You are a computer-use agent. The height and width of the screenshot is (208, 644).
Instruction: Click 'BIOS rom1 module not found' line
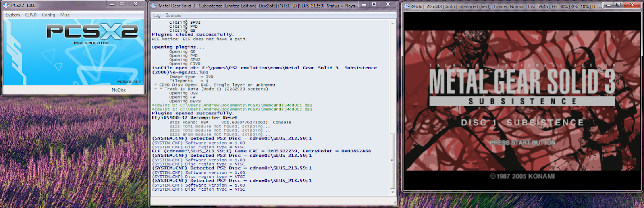coord(220,127)
